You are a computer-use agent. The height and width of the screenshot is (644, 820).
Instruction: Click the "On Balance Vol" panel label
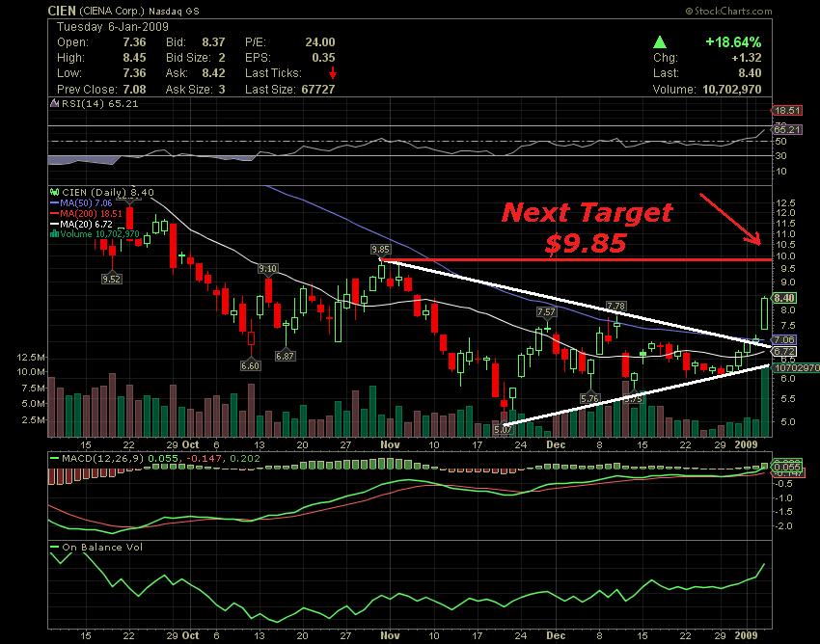tap(102, 548)
